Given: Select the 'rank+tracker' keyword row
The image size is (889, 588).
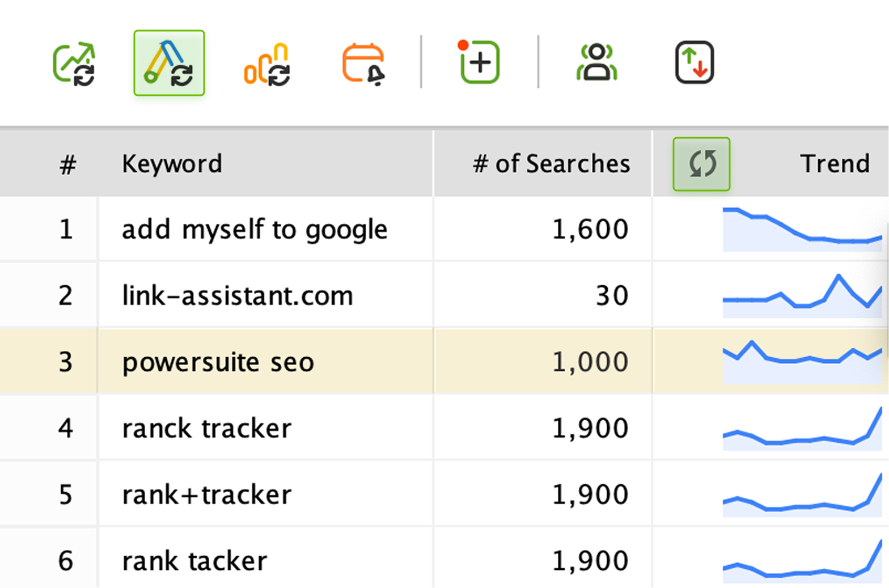Looking at the screenshot, I should [444, 494].
